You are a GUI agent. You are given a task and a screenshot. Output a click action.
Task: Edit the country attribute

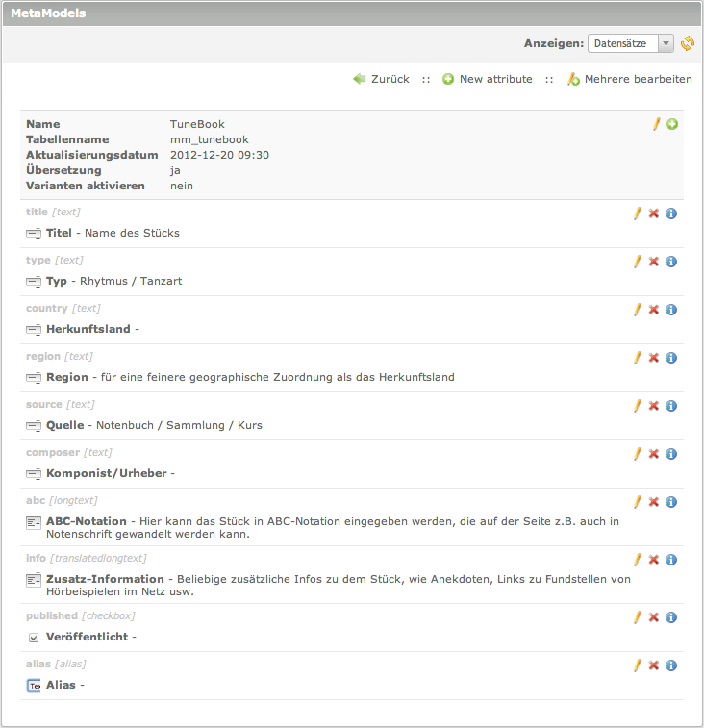point(637,310)
